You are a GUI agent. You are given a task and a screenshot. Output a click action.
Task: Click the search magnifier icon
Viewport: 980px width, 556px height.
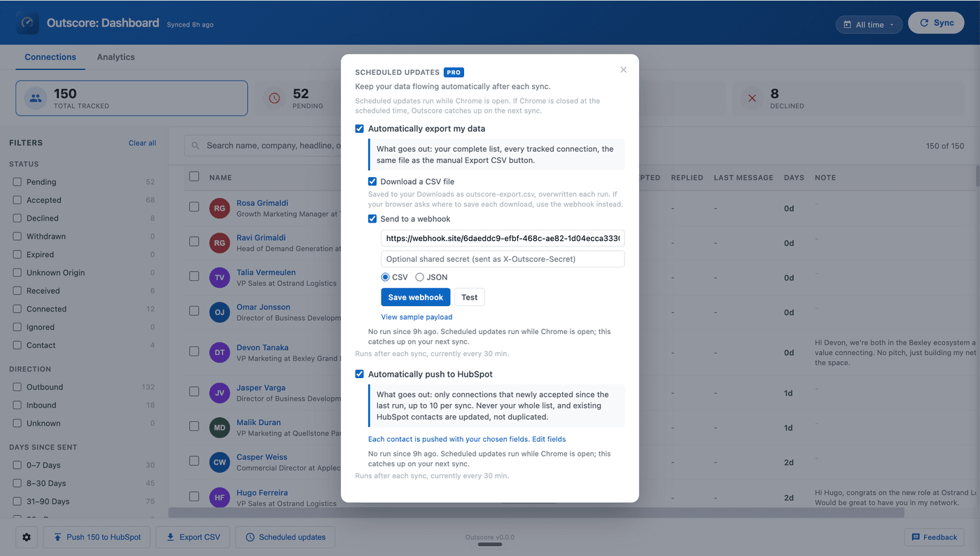click(196, 146)
